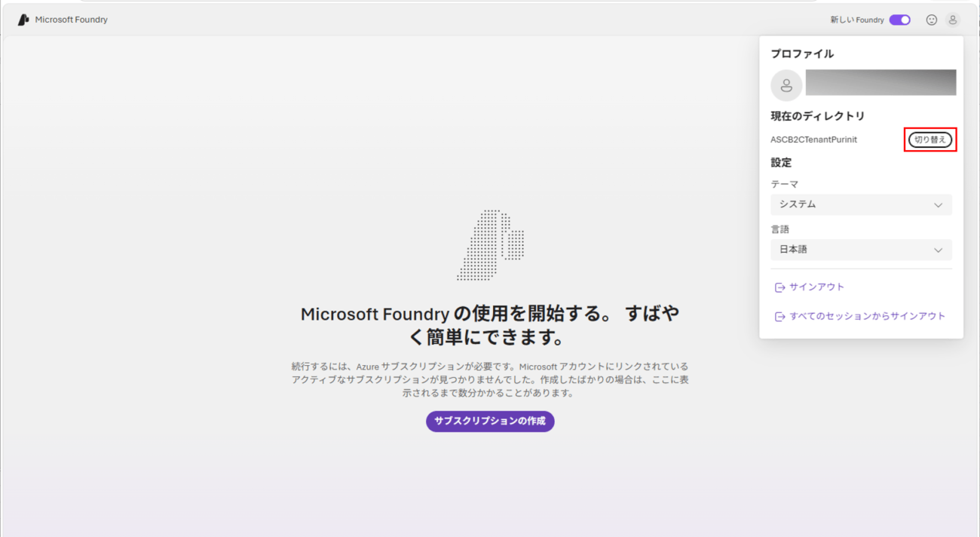The width and height of the screenshot is (980, 537).
Task: Click the プロファイル heading
Action: point(802,54)
